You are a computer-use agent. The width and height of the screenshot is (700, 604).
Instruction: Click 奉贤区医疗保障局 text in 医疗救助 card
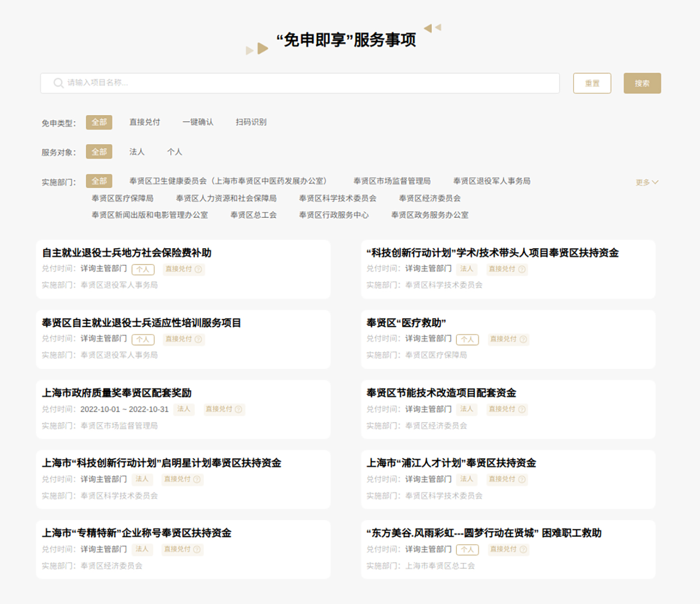pyautogui.click(x=436, y=355)
